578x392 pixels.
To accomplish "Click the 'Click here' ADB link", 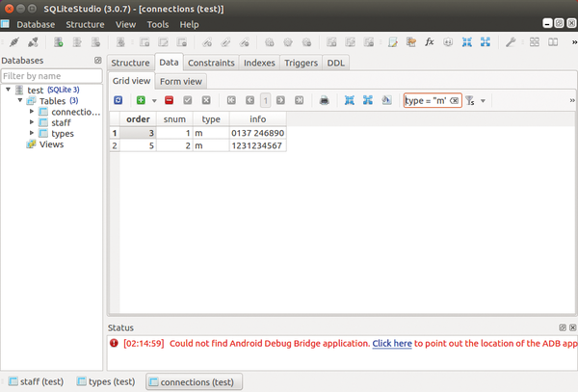I will click(x=392, y=343).
